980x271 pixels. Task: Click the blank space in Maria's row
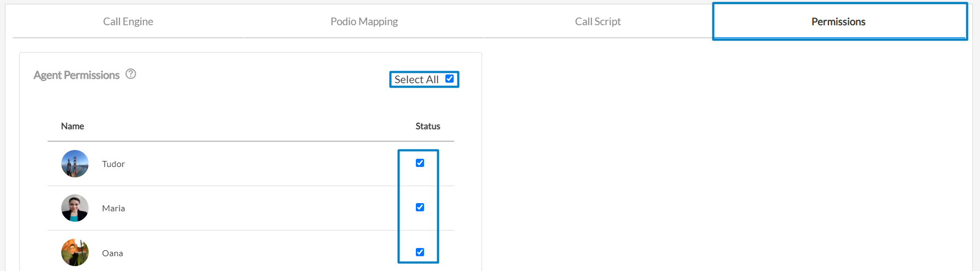[x=263, y=209]
